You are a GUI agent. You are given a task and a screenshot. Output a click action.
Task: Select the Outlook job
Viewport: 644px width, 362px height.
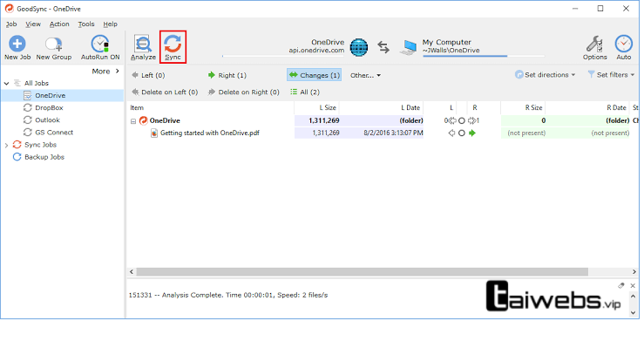47,120
